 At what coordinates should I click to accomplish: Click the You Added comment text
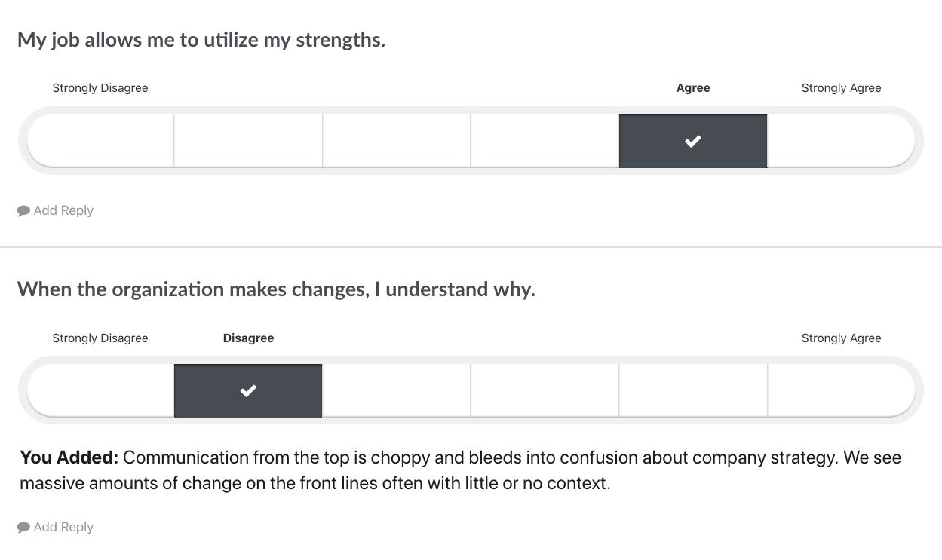[x=461, y=470]
